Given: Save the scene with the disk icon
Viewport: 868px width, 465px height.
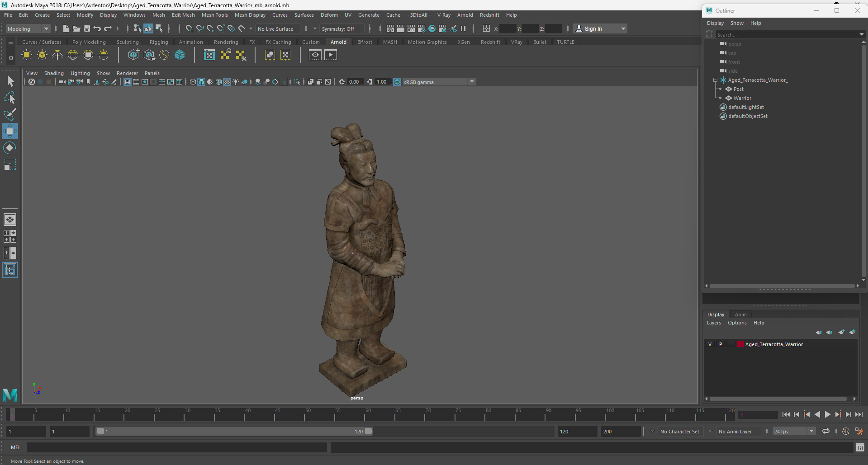Looking at the screenshot, I should 86,28.
